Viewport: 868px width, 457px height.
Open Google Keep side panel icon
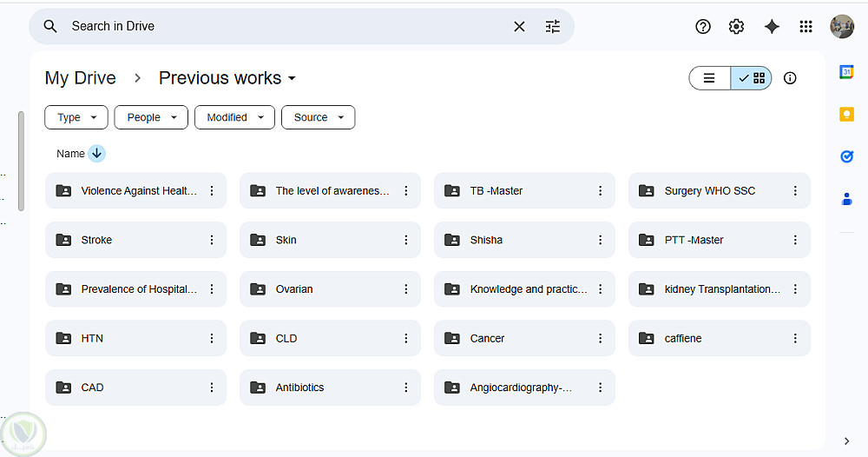[x=846, y=114]
